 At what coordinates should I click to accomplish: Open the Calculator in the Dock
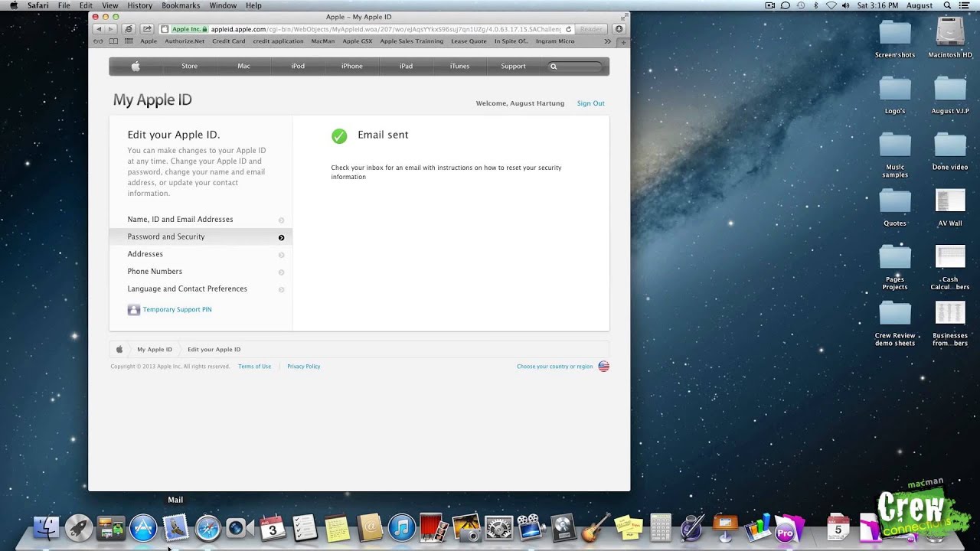click(x=660, y=528)
